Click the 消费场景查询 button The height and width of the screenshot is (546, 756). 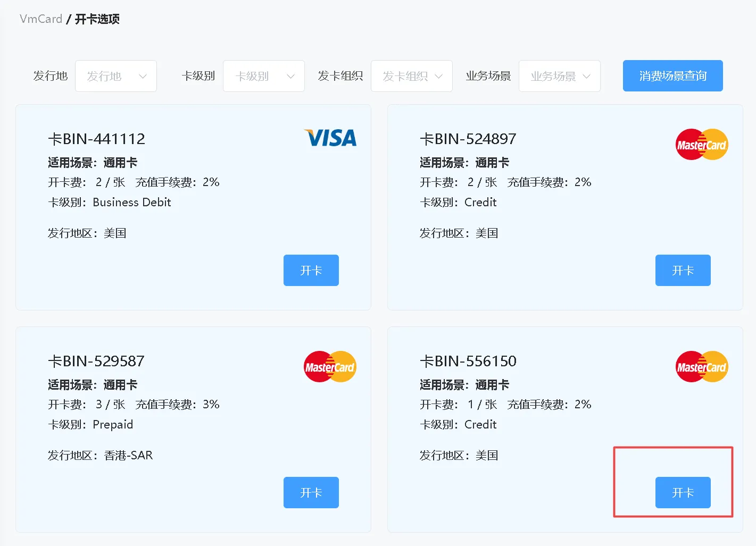pyautogui.click(x=672, y=76)
